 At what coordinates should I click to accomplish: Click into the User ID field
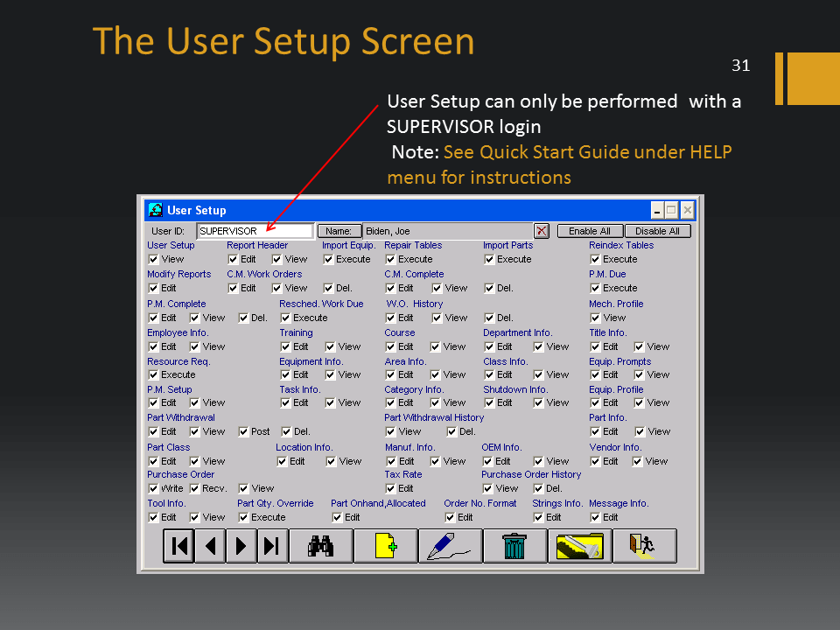255,231
